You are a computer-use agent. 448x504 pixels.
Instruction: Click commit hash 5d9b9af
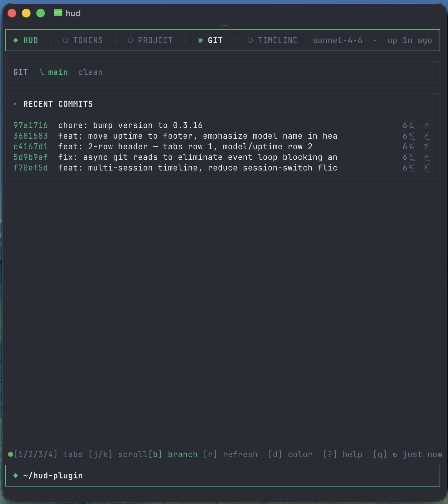31,157
